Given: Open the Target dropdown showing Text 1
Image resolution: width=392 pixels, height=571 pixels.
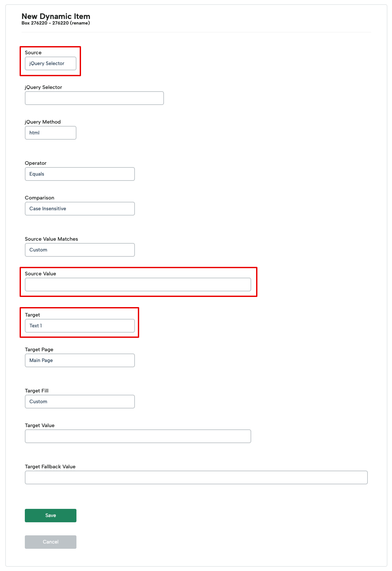Looking at the screenshot, I should [80, 326].
